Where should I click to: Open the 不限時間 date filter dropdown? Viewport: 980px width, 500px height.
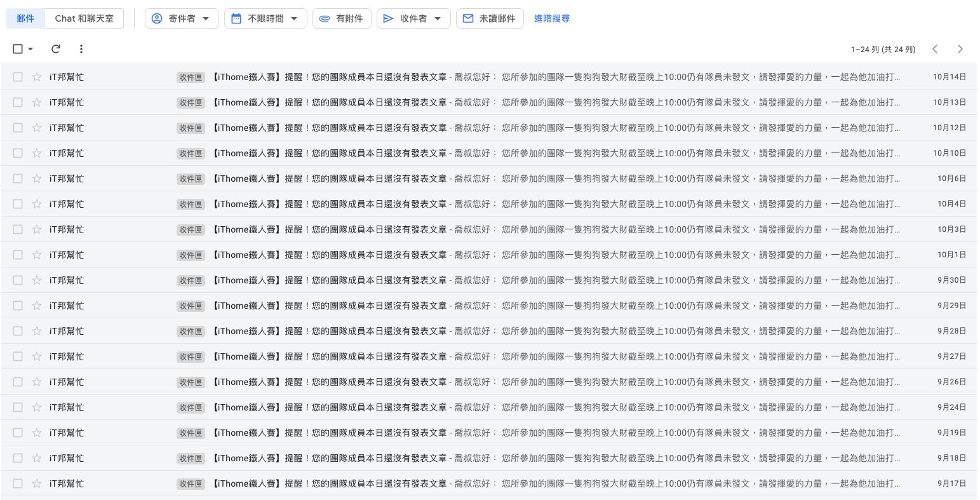(x=265, y=18)
